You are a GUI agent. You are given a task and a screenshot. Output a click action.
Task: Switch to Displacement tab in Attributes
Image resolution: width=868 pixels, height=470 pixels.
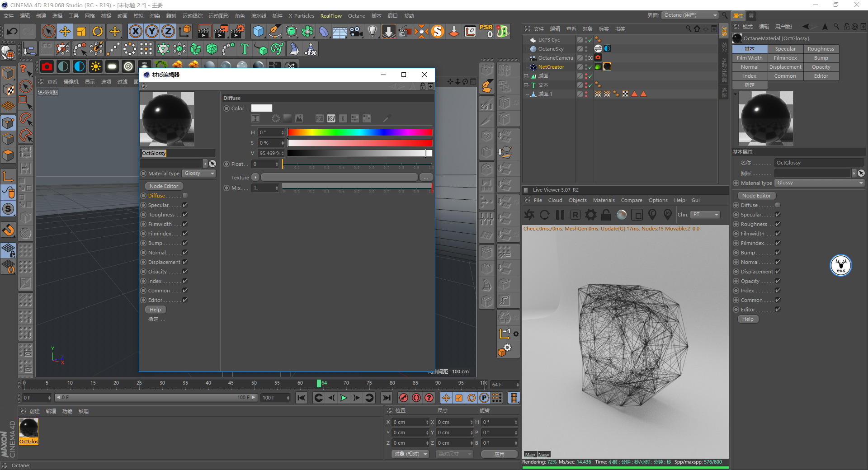pyautogui.click(x=785, y=67)
